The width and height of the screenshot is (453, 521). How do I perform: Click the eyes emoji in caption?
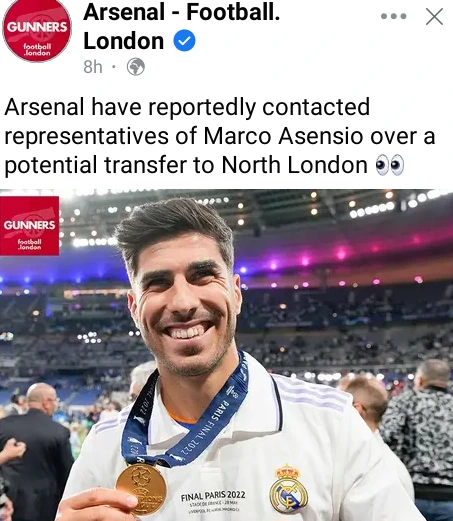point(390,165)
